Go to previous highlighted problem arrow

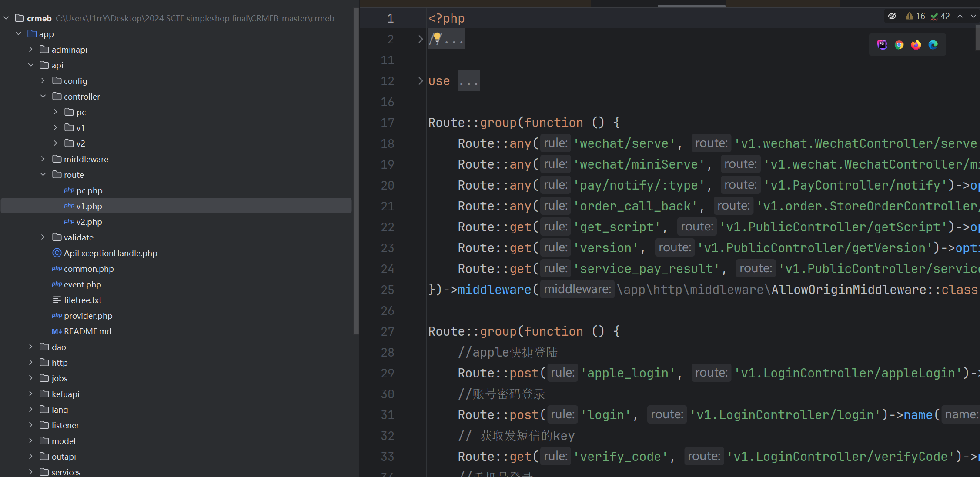click(960, 17)
